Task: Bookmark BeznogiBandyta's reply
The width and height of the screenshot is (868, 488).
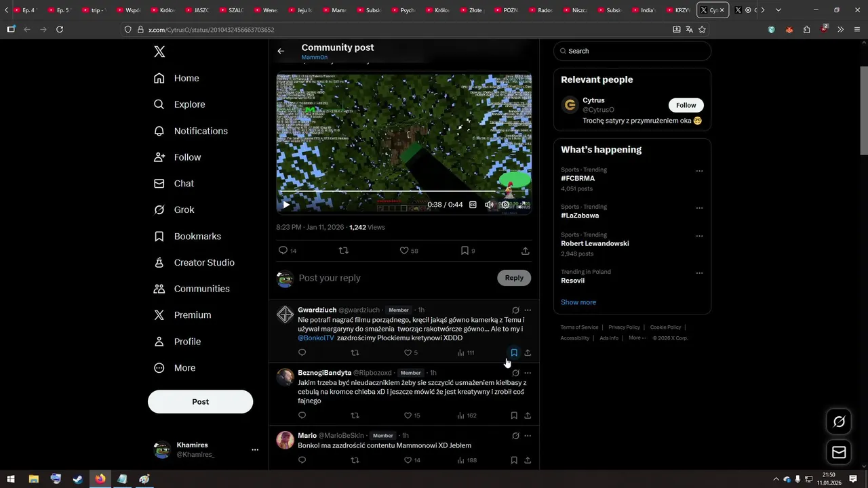Action: pos(514,415)
